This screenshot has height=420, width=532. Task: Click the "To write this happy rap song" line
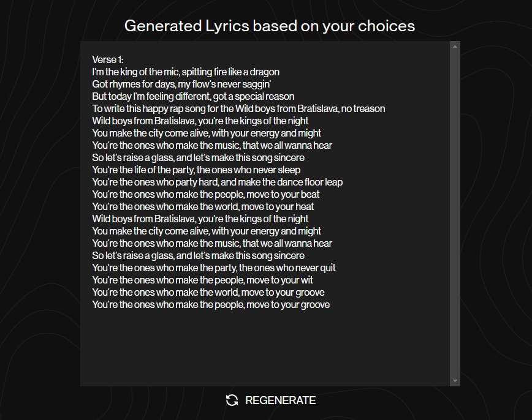coord(238,108)
